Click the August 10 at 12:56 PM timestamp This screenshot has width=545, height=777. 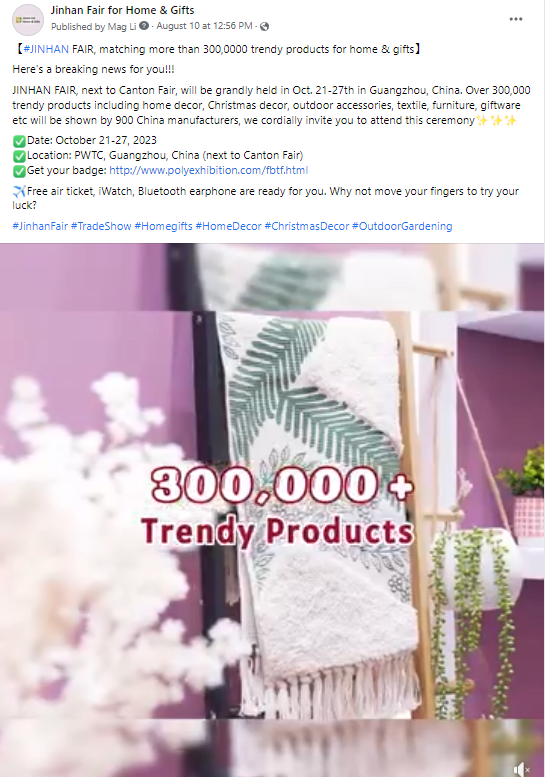pos(205,26)
